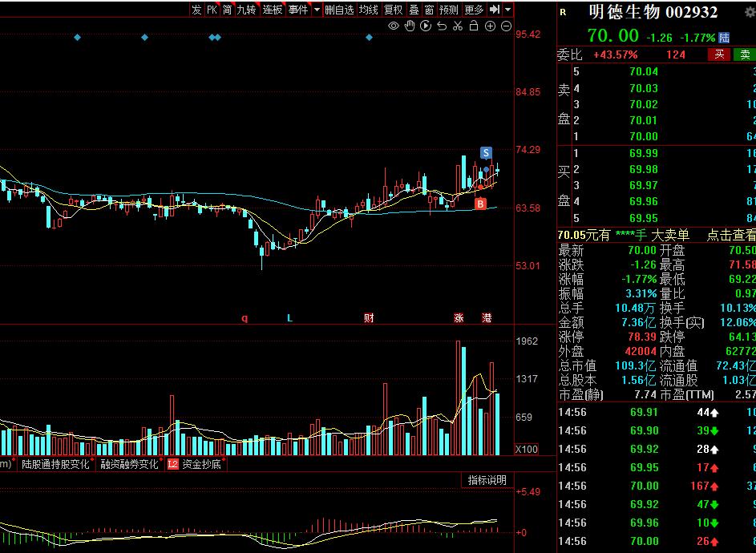This screenshot has height=553, width=756.
Task: Click the red 买 buy button
Action: click(719, 54)
